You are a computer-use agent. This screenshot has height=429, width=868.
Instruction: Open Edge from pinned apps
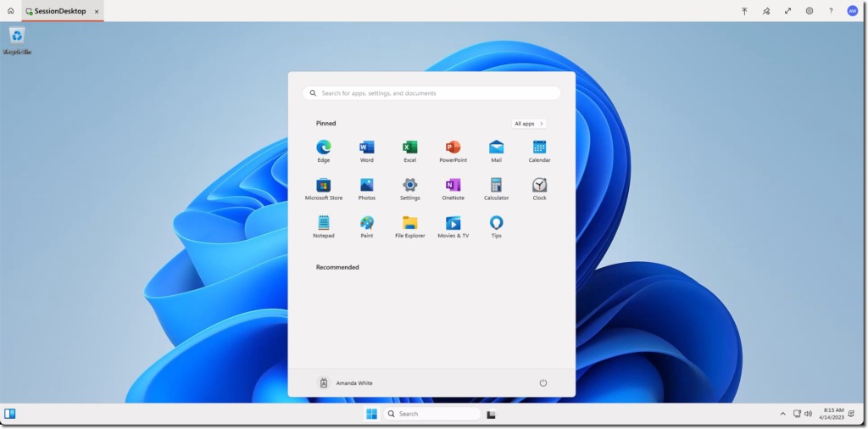(x=323, y=151)
